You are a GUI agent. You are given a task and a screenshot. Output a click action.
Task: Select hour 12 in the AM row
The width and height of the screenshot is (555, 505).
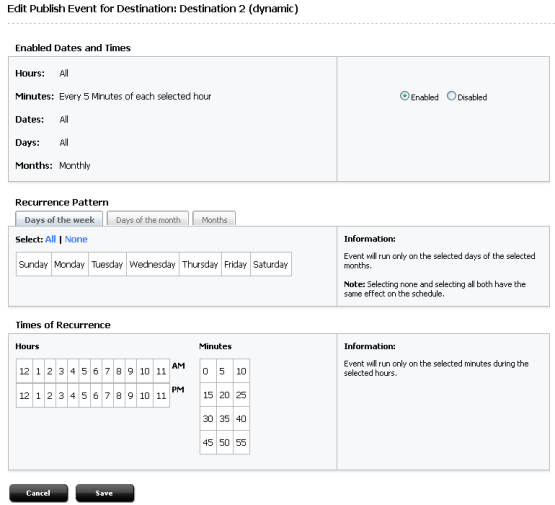coord(24,371)
